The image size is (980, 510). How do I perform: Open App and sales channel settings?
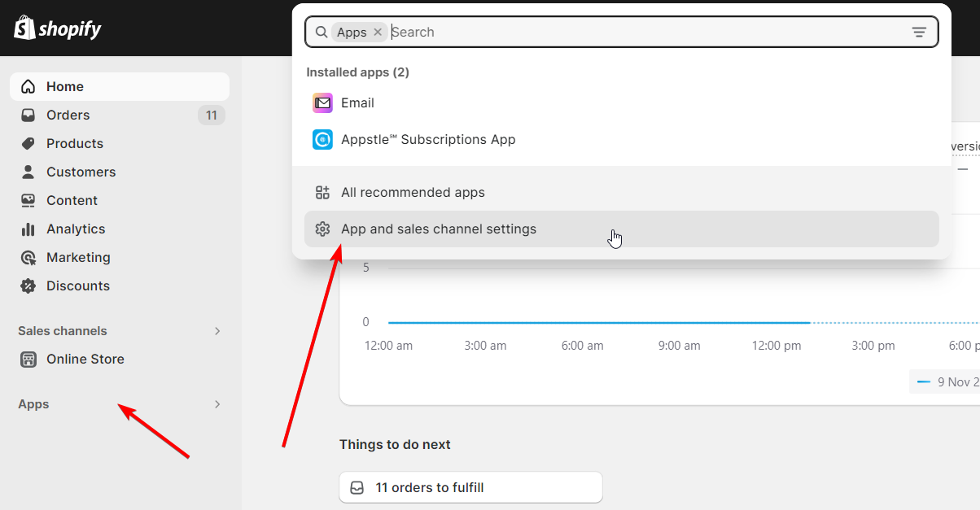tap(622, 229)
